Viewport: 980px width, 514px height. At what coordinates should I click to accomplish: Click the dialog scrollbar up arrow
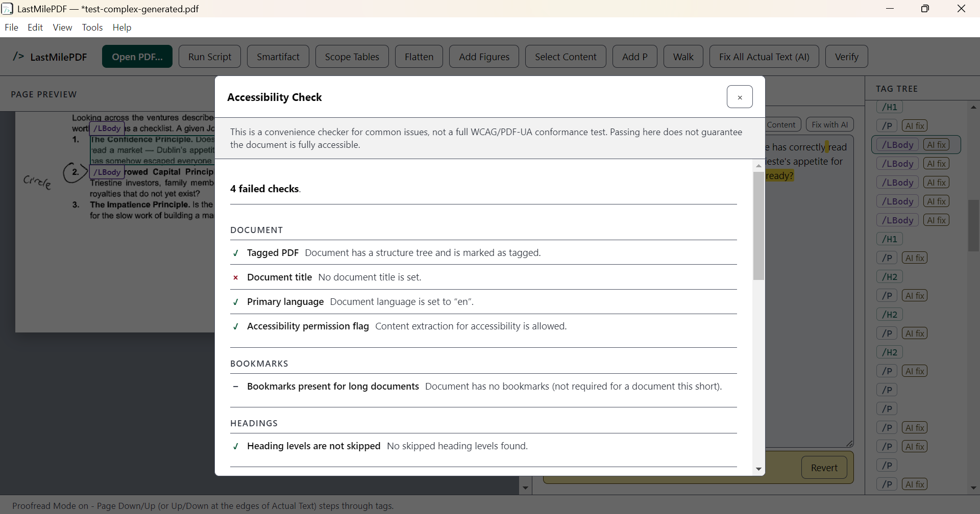pos(758,166)
